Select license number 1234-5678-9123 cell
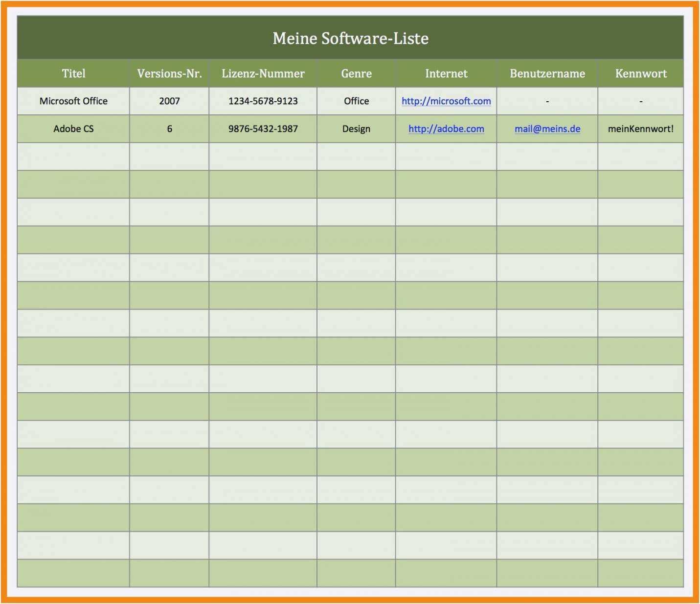 tap(263, 101)
